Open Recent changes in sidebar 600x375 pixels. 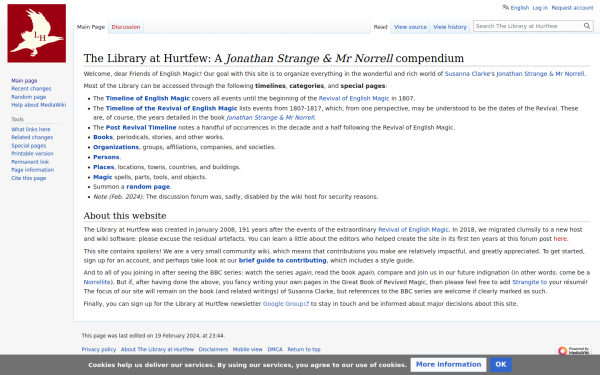(x=31, y=89)
